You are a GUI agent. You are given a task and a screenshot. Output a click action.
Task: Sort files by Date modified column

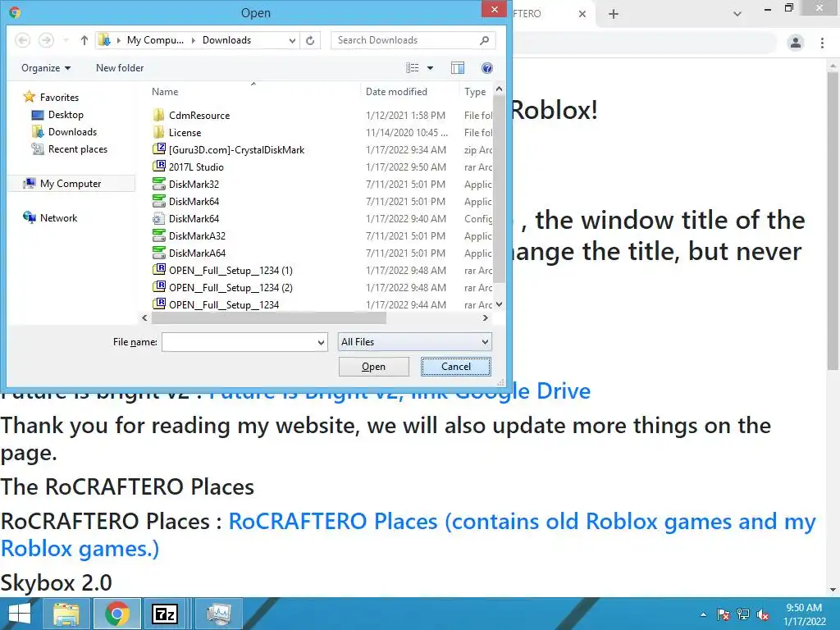396,92
